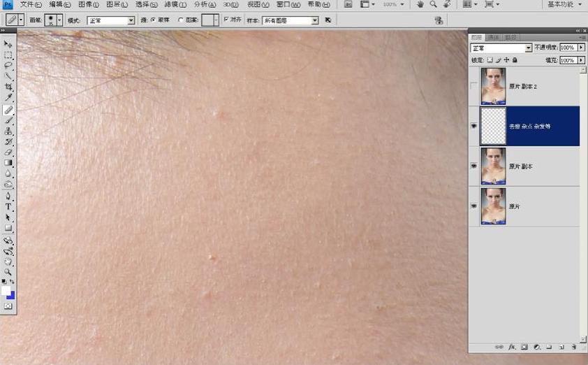The height and width of the screenshot is (365, 588).
Task: Show the 原片 副本 2 layer
Action: pyautogui.click(x=474, y=86)
